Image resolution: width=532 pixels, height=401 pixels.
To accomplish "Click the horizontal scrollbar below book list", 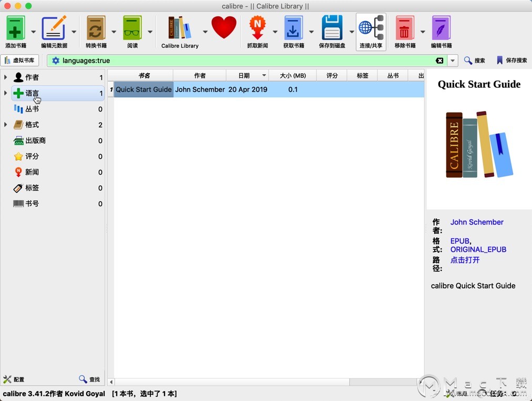I will click(232, 382).
